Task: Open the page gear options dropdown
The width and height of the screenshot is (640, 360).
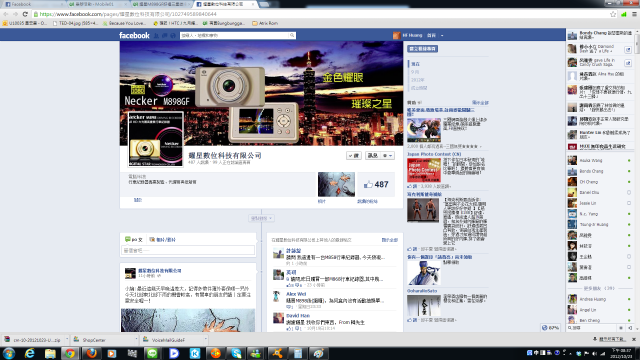Action: 387,156
